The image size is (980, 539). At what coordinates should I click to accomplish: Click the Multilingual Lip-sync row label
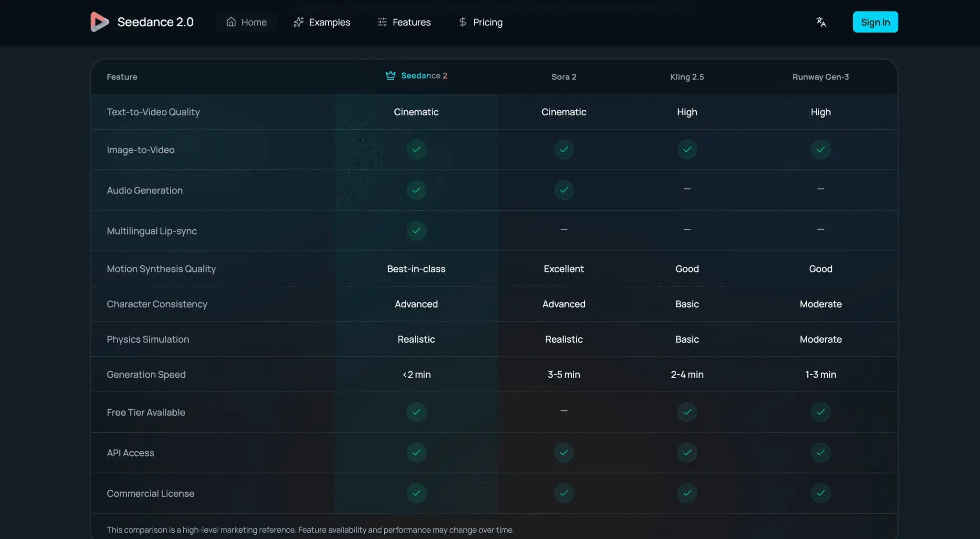[x=152, y=231]
